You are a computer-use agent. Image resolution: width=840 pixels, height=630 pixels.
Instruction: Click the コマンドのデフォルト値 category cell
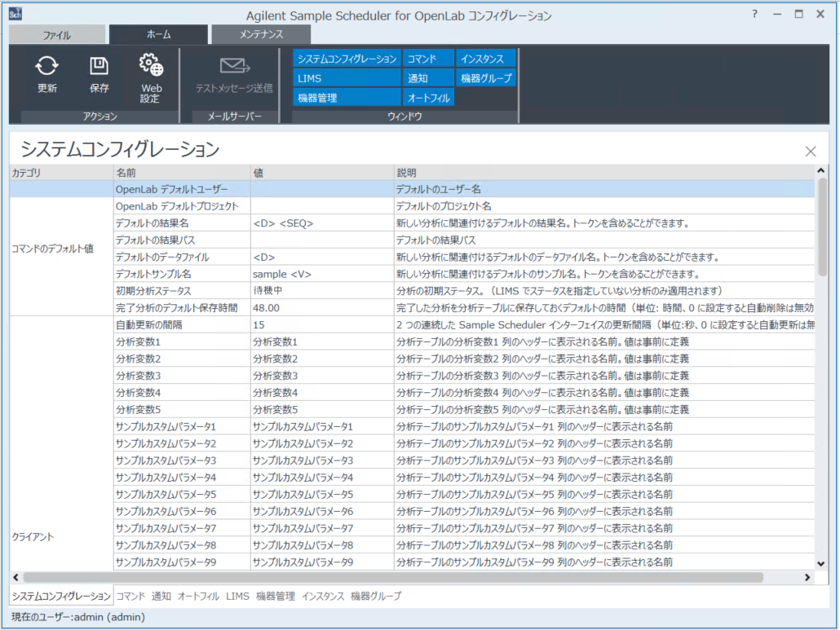61,249
